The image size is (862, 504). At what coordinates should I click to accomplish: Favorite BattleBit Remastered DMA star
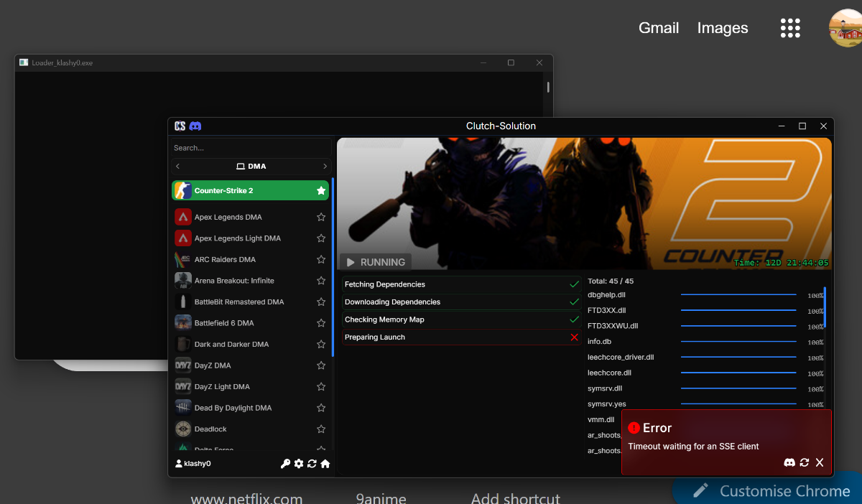point(321,302)
